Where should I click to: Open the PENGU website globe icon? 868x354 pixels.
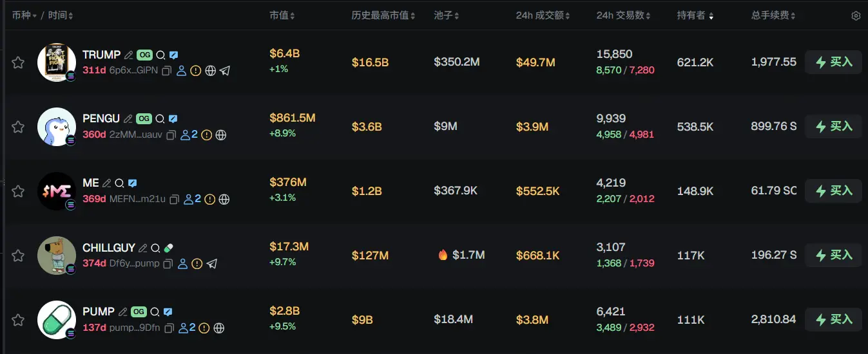click(221, 135)
